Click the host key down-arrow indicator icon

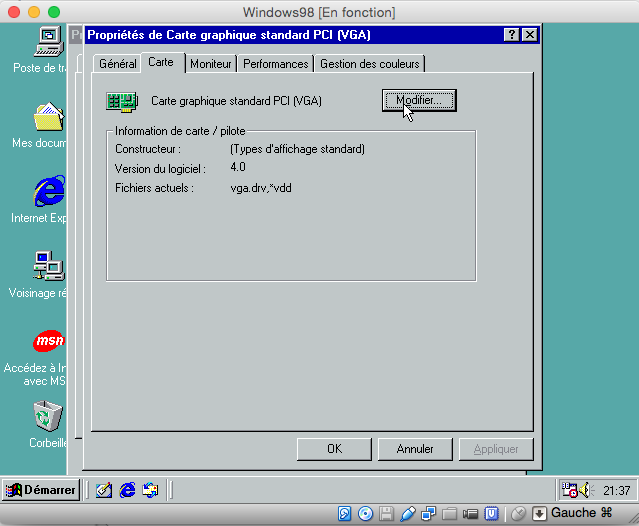[x=539, y=514]
